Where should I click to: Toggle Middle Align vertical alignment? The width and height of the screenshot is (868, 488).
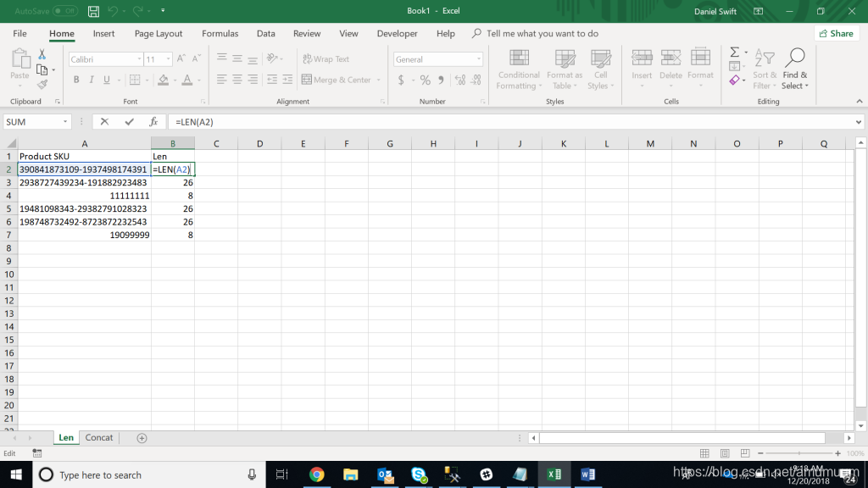(237, 58)
